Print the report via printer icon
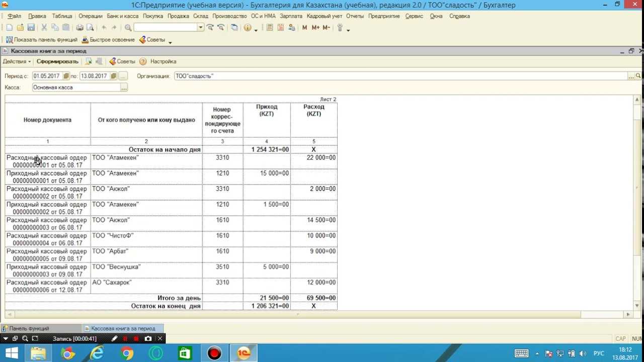 [79, 28]
